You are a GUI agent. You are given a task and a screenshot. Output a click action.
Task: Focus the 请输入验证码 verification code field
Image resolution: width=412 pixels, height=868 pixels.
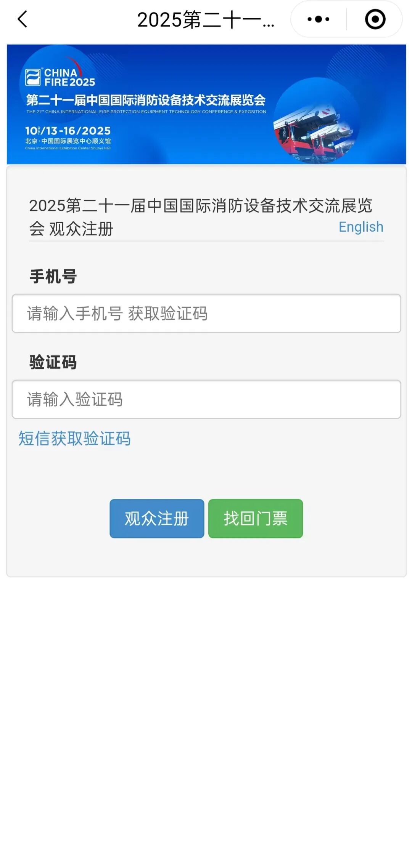click(x=206, y=399)
